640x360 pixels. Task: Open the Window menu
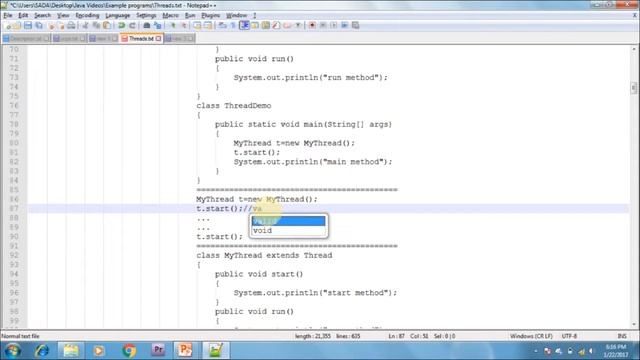point(236,16)
